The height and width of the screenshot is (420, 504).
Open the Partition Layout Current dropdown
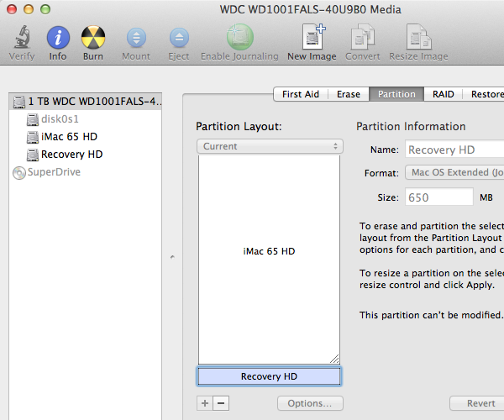click(270, 146)
